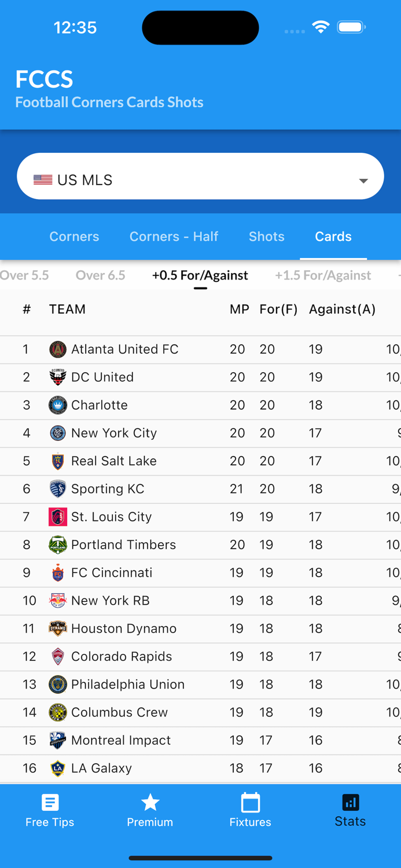Open Fixtures from the bottom navigation
This screenshot has width=401, height=868.
[x=249, y=810]
